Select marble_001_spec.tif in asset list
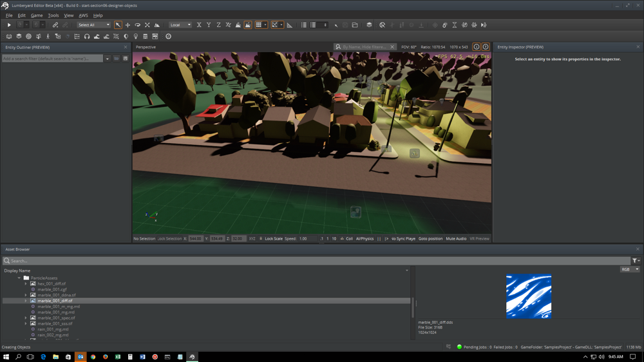The height and width of the screenshot is (362, 644). click(x=56, y=318)
